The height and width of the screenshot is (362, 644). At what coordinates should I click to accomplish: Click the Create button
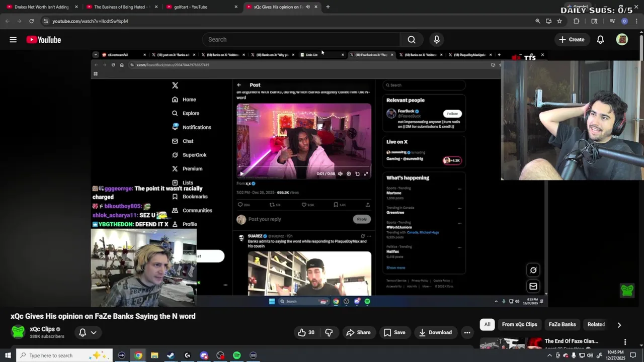click(x=572, y=40)
